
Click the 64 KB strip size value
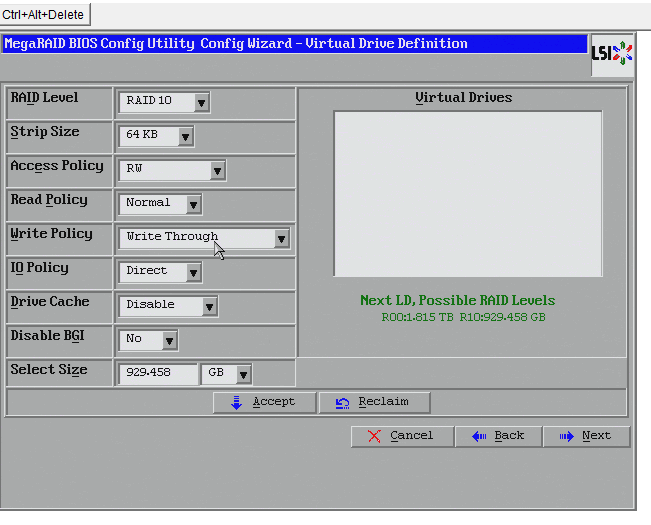[142, 134]
